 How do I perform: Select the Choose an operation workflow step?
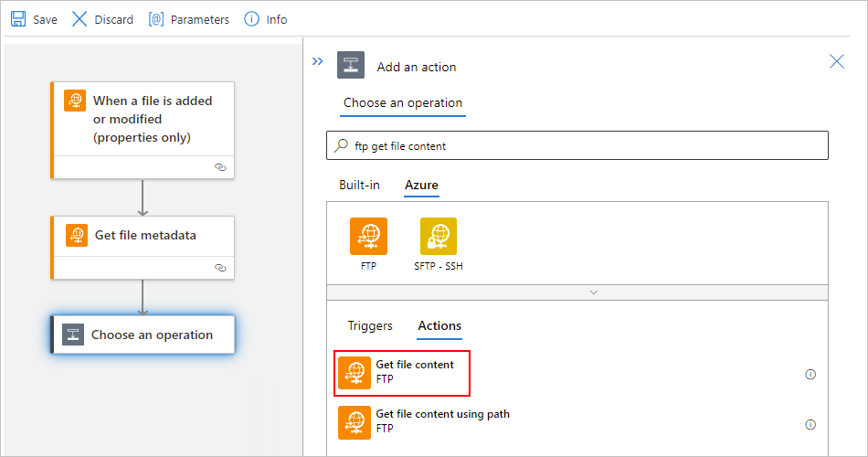click(x=143, y=335)
